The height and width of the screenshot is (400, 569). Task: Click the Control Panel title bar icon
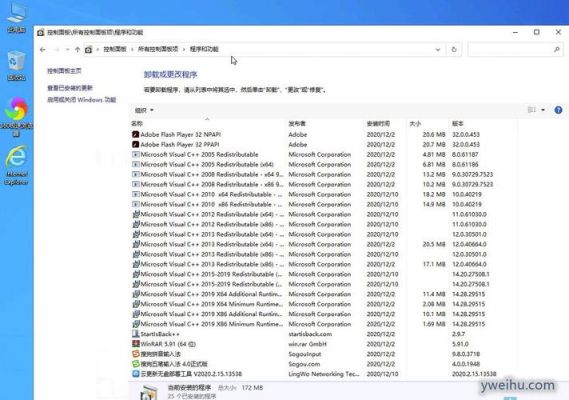[41, 32]
